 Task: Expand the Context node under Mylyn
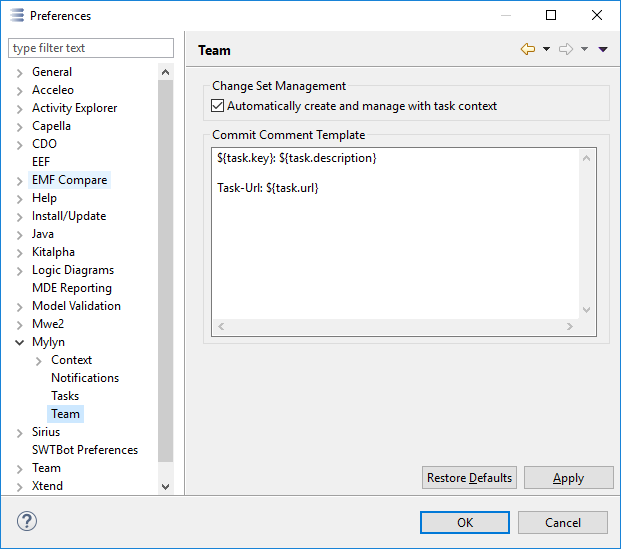click(x=39, y=360)
